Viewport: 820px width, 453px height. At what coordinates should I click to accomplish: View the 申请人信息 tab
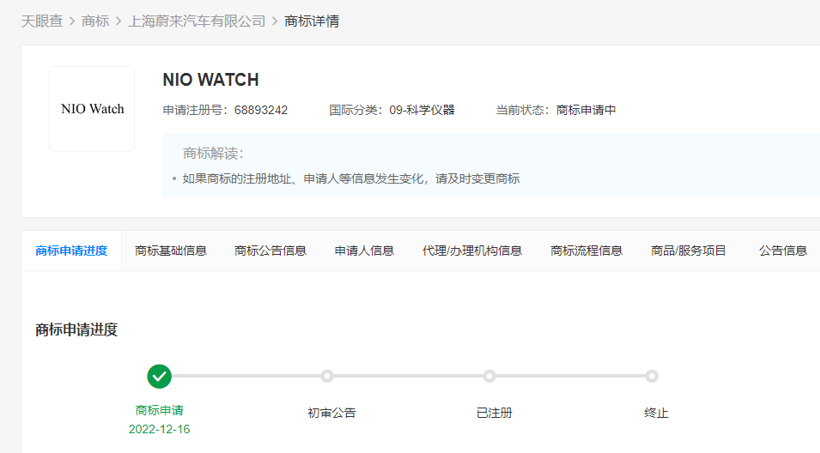coord(364,251)
